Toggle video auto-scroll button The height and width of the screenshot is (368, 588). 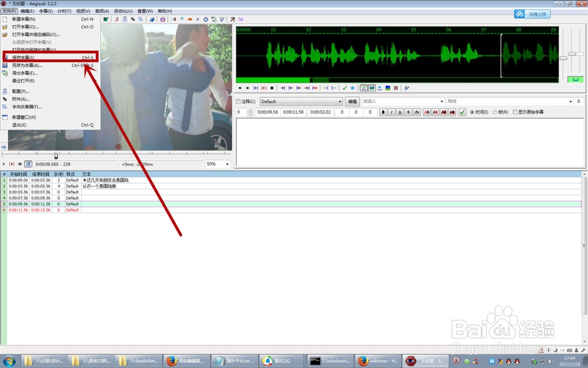click(x=28, y=164)
